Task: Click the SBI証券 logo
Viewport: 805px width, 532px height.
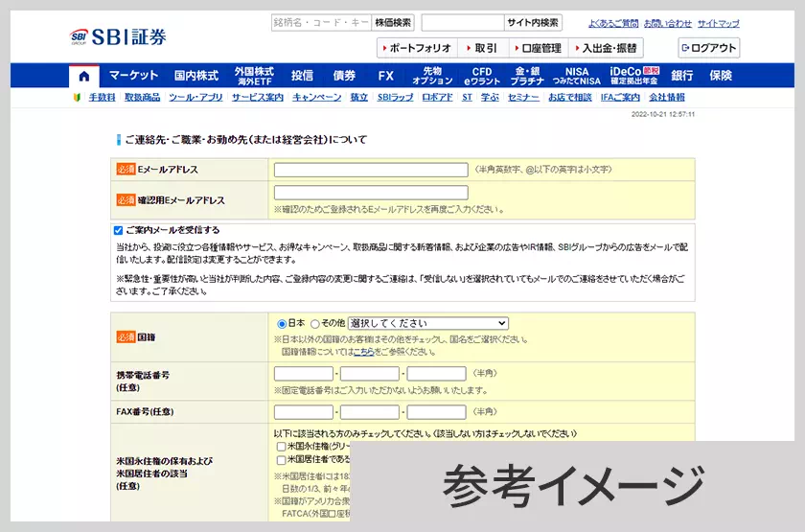Action: (119, 37)
